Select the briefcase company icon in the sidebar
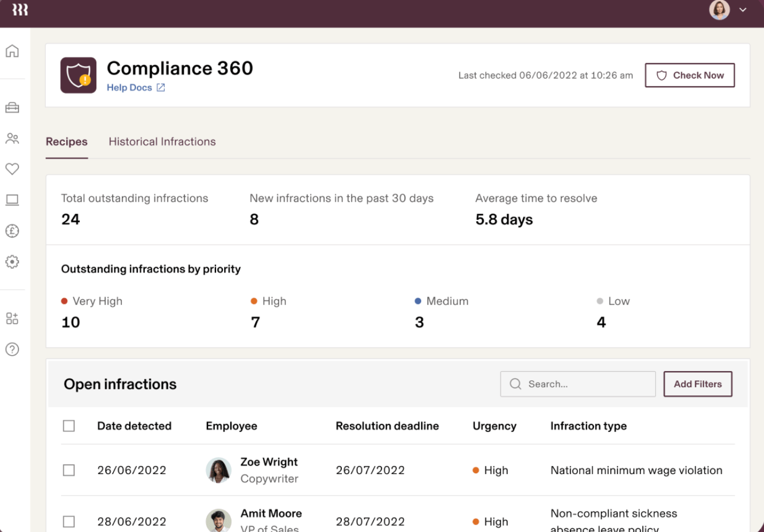The width and height of the screenshot is (764, 532). click(x=12, y=107)
